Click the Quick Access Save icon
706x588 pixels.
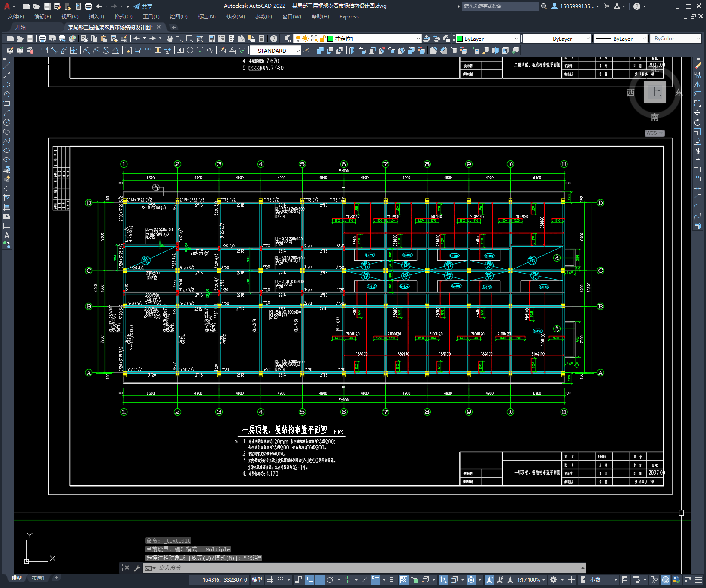pos(47,6)
